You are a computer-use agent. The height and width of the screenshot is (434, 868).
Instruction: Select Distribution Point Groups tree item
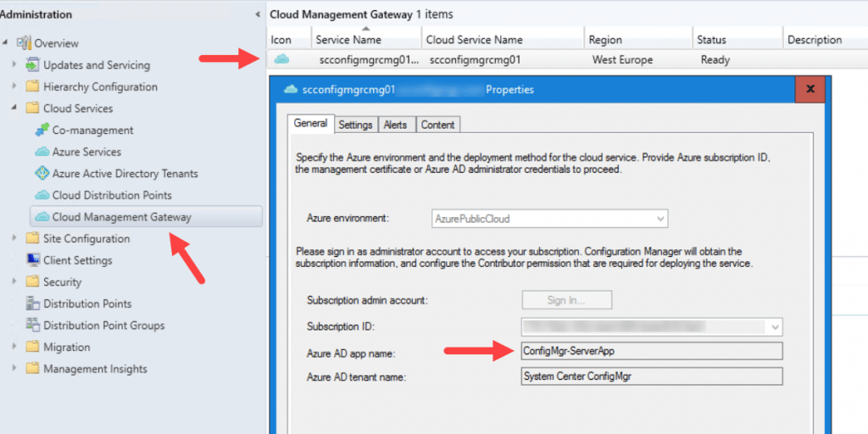point(104,325)
